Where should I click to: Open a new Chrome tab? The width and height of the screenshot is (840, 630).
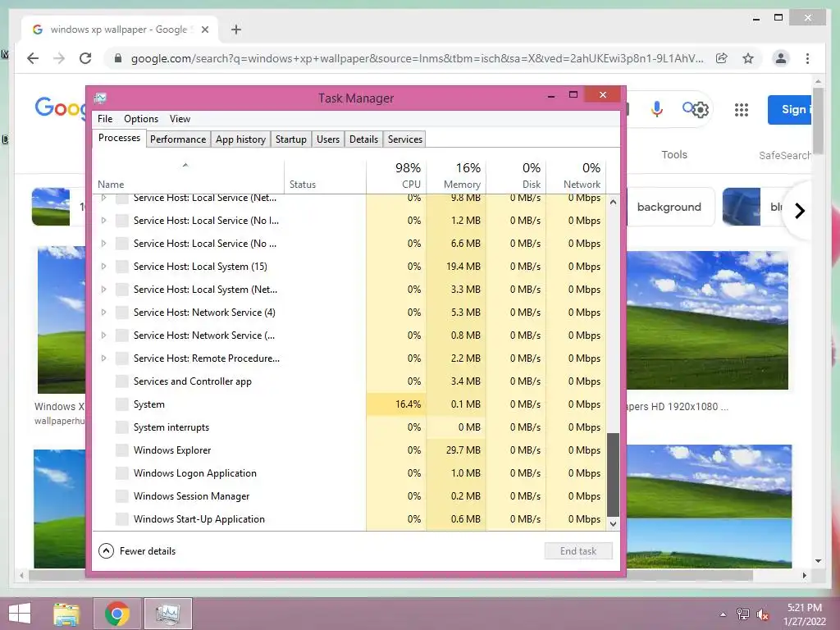click(236, 30)
